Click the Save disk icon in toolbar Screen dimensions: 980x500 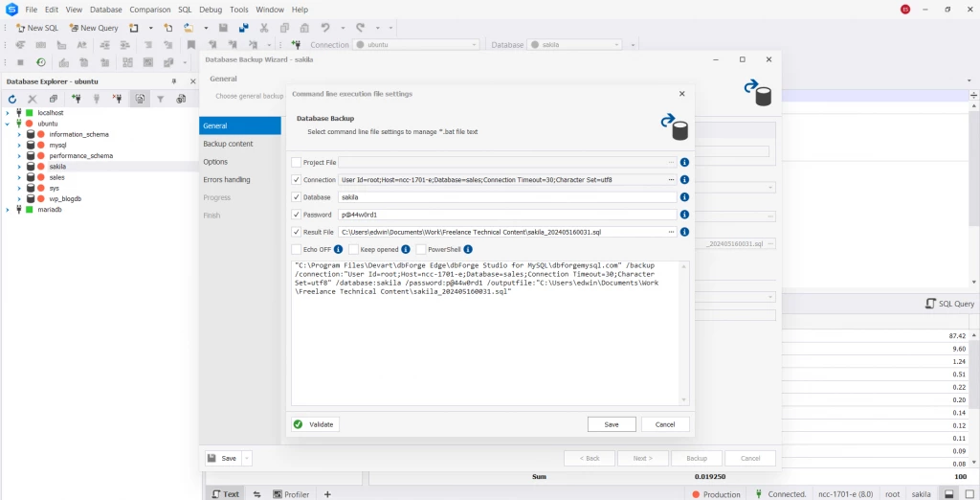(223, 28)
